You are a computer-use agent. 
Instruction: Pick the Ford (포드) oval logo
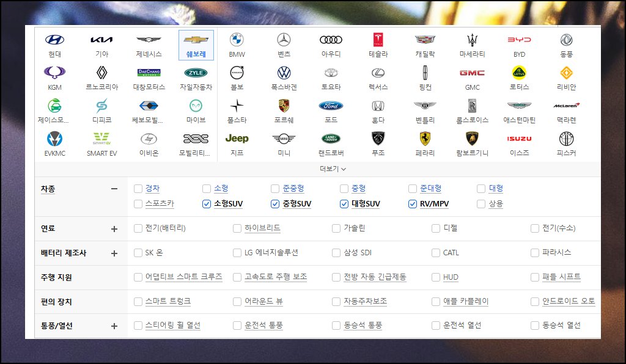tap(331, 106)
